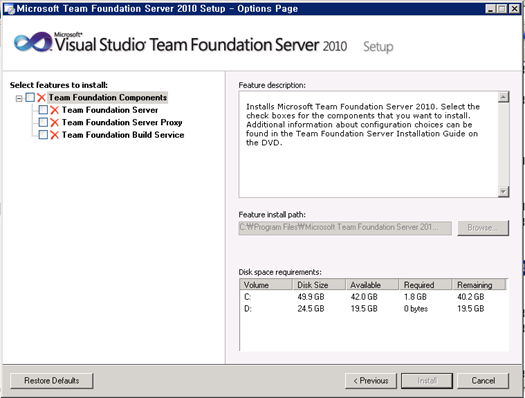Enable the Team Foundation Server Proxy checkbox
This screenshot has height=398, width=525.
pos(43,122)
